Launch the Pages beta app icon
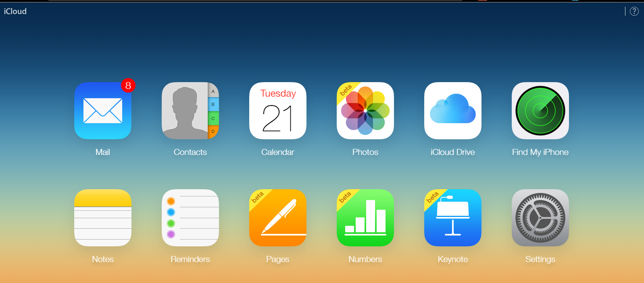This screenshot has width=644, height=283. pos(278,218)
